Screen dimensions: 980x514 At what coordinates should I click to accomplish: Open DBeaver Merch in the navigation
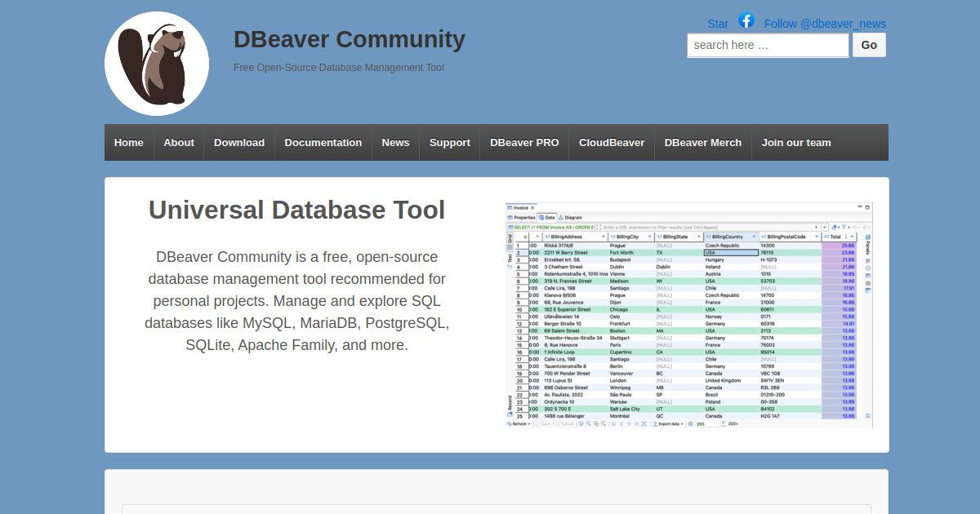[703, 143]
